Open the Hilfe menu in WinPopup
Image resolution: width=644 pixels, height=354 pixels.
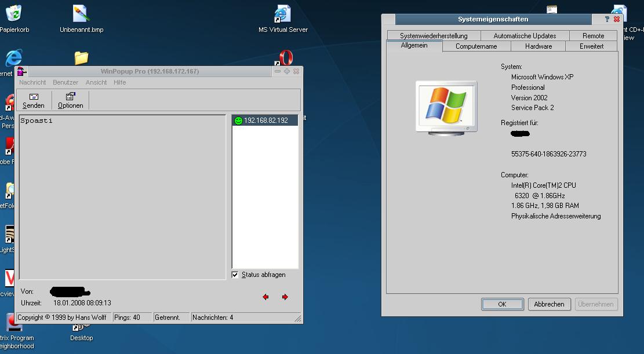pos(120,82)
